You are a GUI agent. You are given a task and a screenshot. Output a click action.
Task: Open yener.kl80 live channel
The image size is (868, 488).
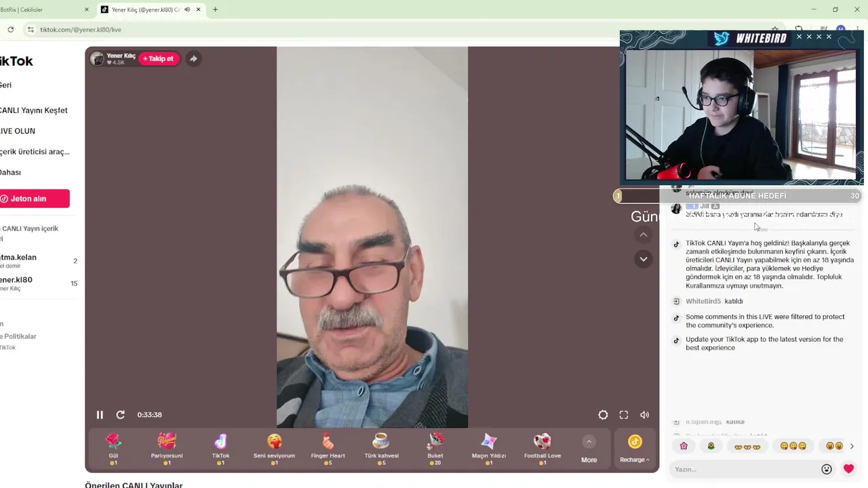pyautogui.click(x=39, y=283)
